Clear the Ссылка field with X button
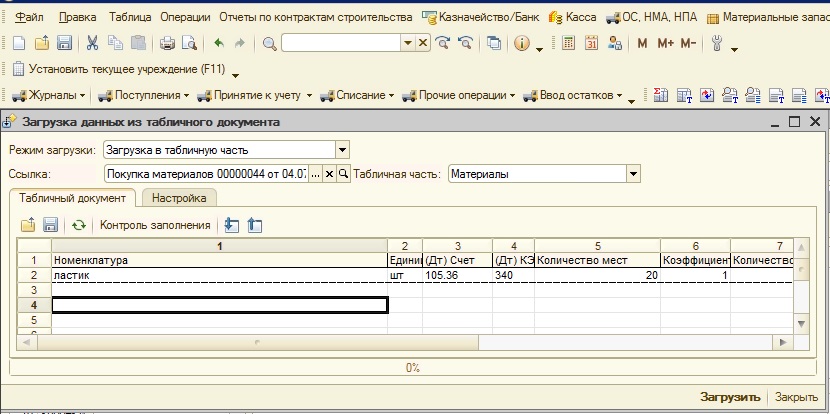The height and width of the screenshot is (414, 830). [x=329, y=174]
